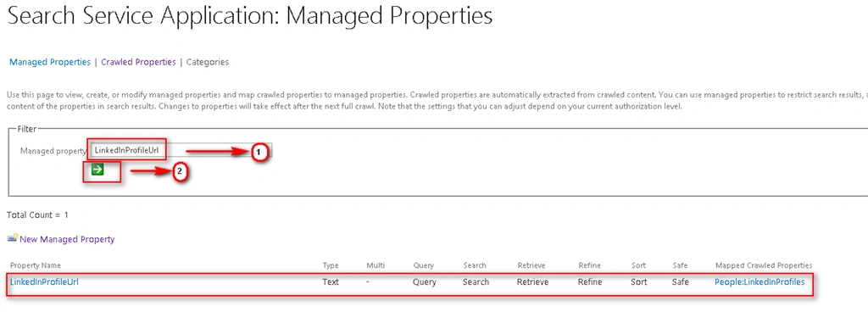The width and height of the screenshot is (868, 312).
Task: Click the Search Service Application page title
Action: [x=250, y=17]
